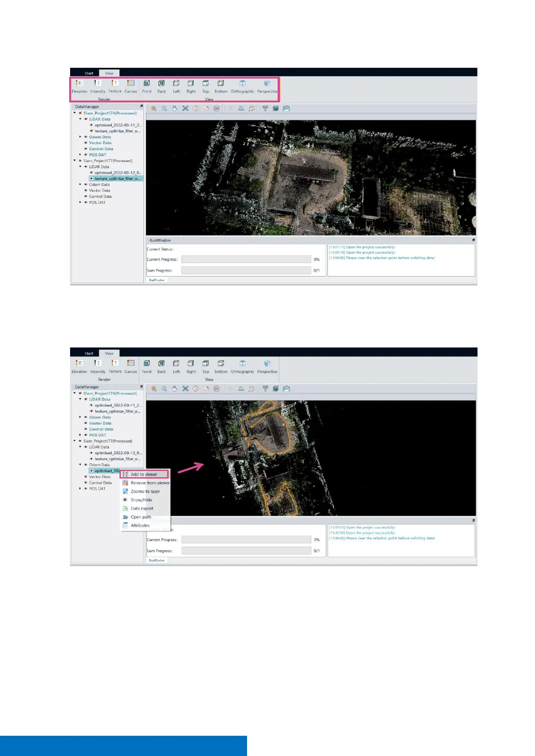Toggle eye icon of highlighted texture_optimize_filter layer
Screen dimensions: 535x756
point(91,179)
